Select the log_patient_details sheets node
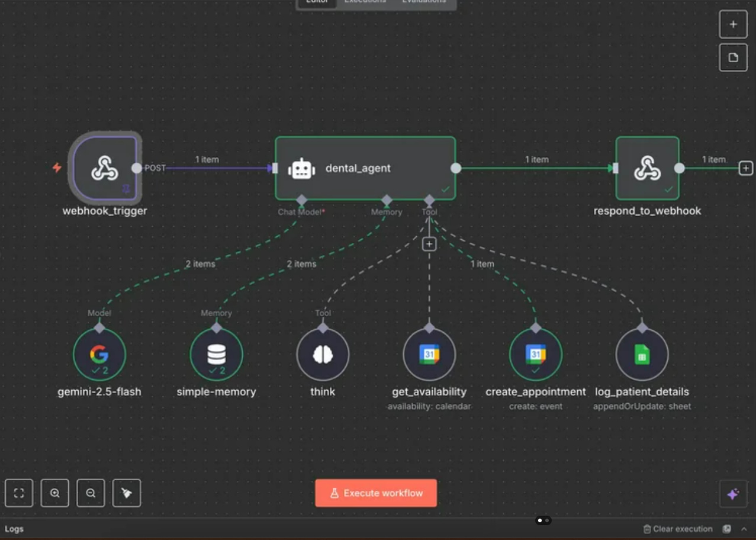 642,355
